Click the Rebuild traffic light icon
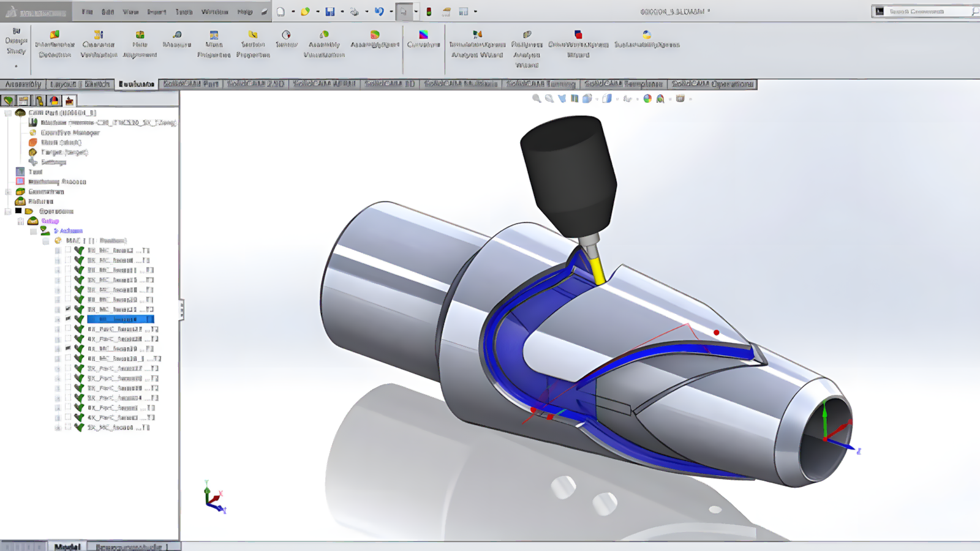This screenshot has width=980, height=551. point(429,12)
